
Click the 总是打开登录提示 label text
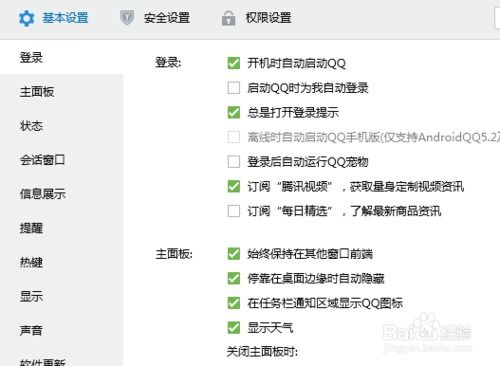coord(293,113)
